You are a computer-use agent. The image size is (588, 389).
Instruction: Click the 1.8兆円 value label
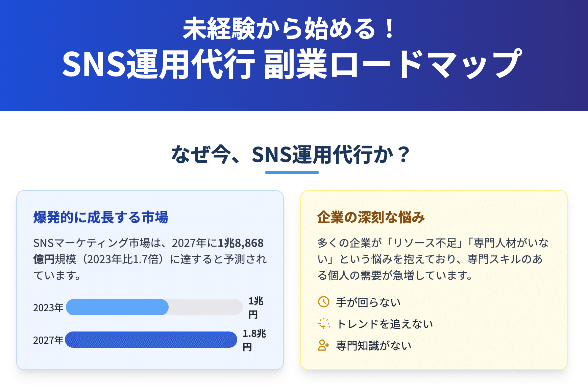point(254,340)
